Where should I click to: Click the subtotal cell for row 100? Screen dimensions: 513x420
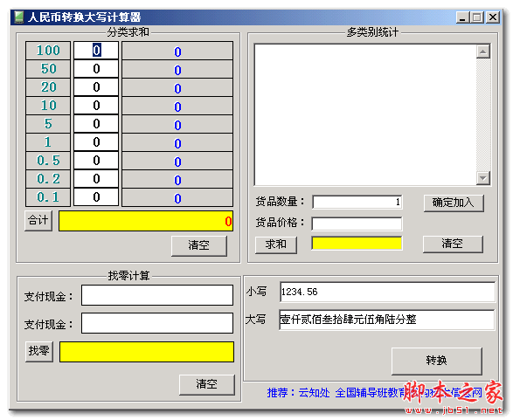coord(177,51)
